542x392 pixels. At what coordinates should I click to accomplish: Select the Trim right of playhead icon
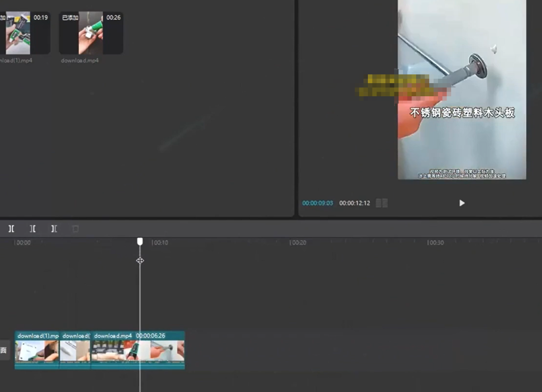54,229
